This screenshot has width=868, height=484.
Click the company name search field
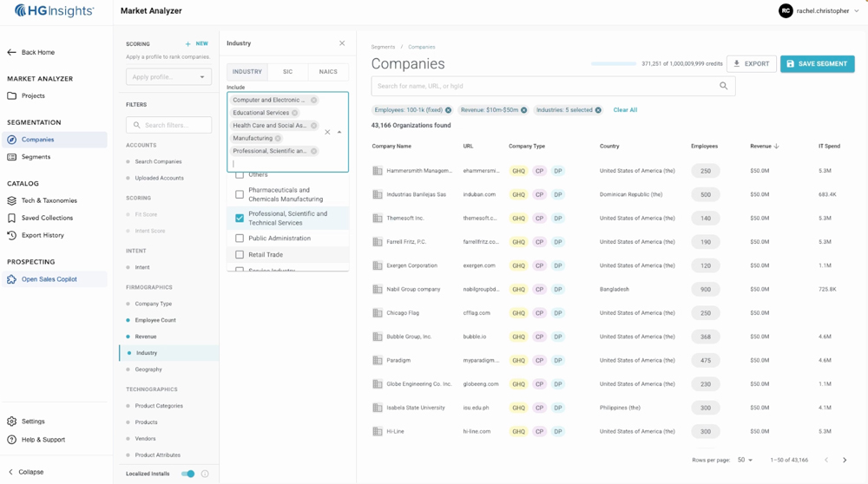click(553, 86)
